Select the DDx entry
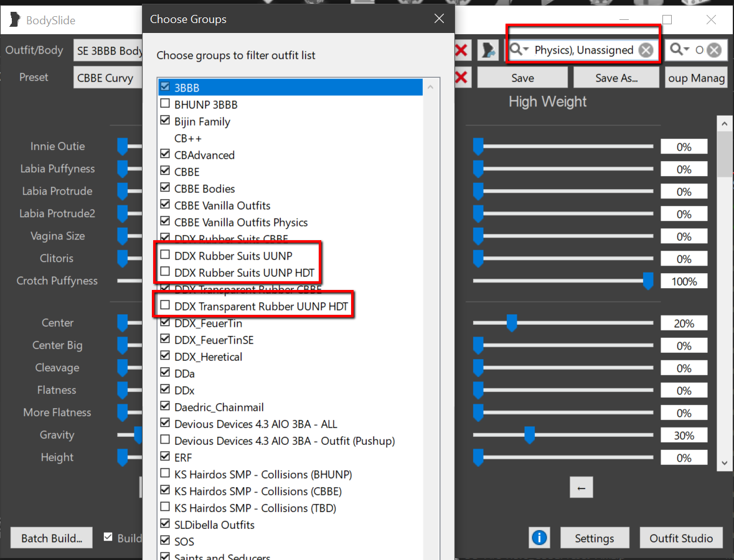The width and height of the screenshot is (734, 560). coord(290,390)
